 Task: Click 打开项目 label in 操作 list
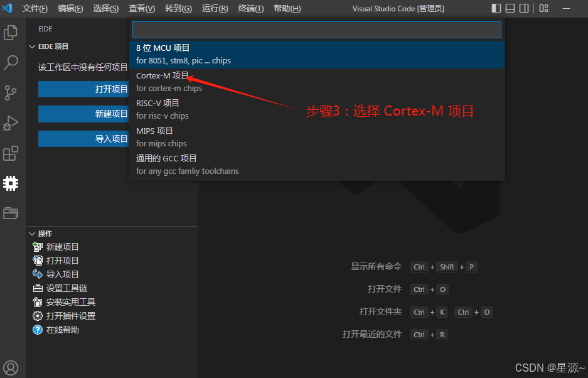coord(62,261)
